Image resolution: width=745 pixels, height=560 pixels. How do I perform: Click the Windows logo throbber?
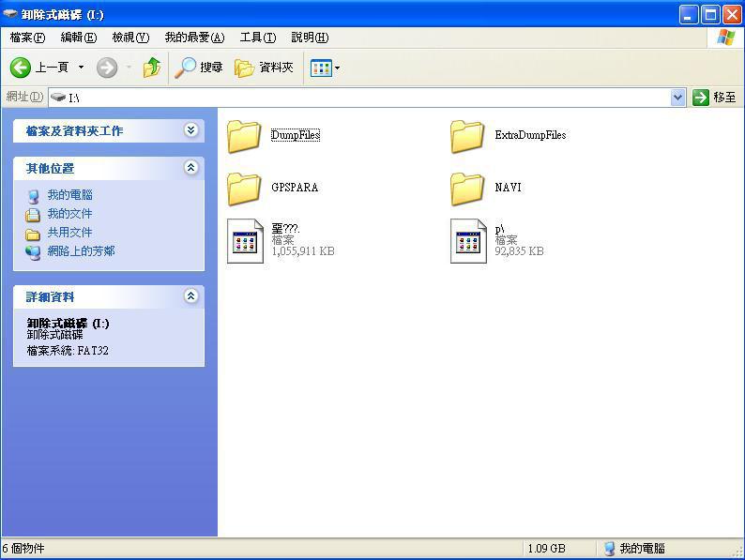[x=725, y=37]
